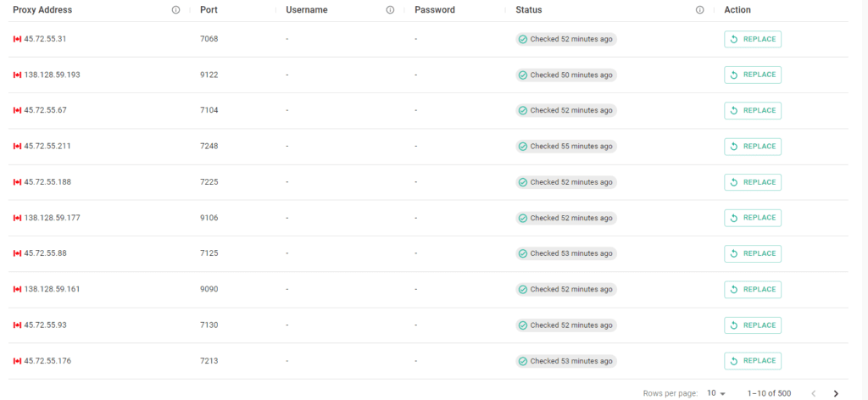Replace proxy 45.72.55.31
This screenshot has height=400, width=868.
753,39
